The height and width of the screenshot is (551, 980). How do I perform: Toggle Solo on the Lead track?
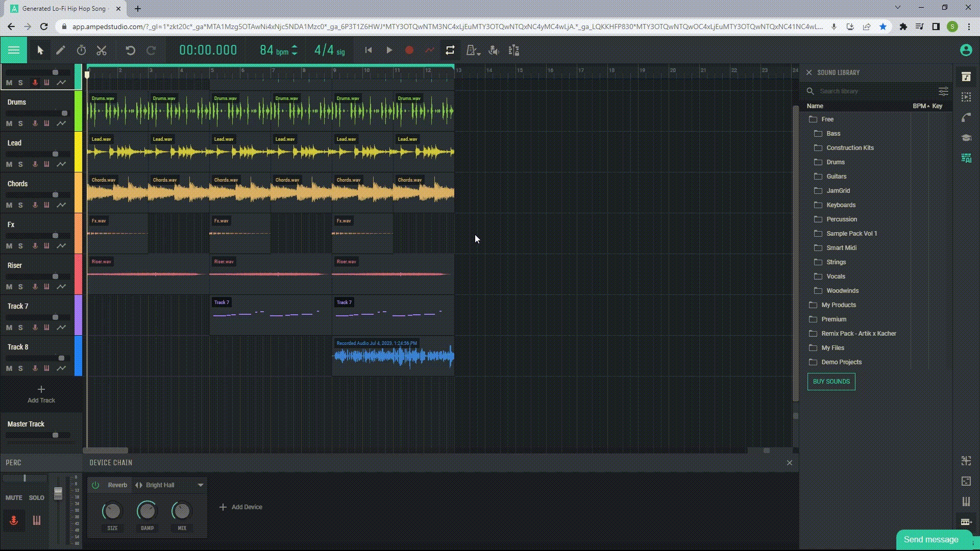coord(19,163)
